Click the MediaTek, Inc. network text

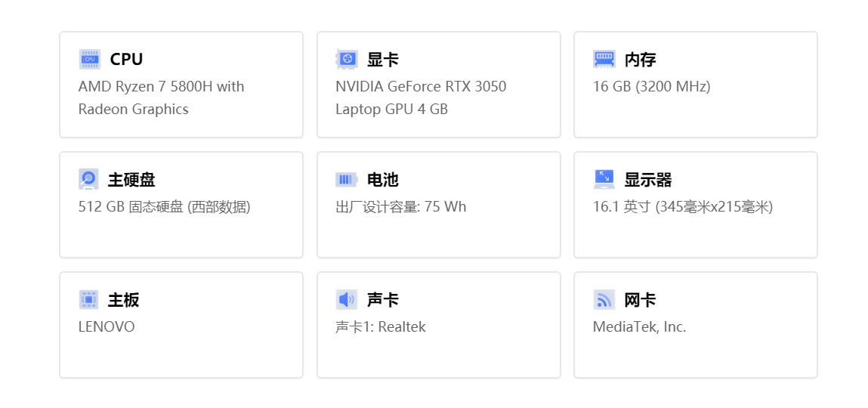click(x=639, y=326)
